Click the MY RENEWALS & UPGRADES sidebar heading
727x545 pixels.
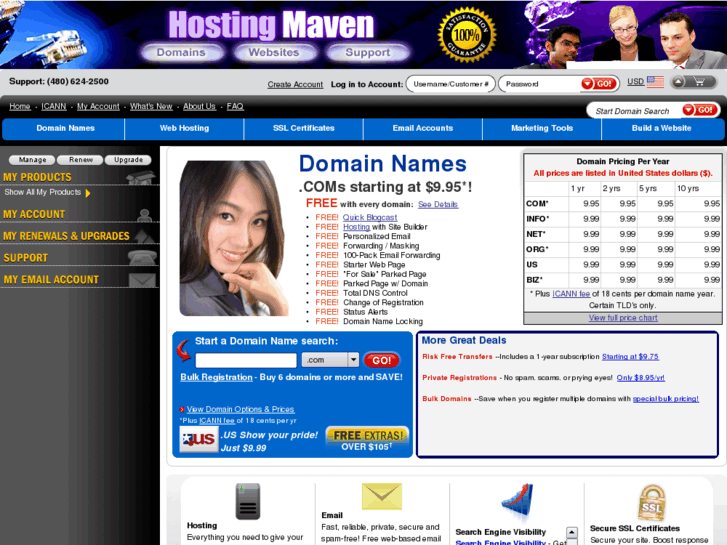66,236
